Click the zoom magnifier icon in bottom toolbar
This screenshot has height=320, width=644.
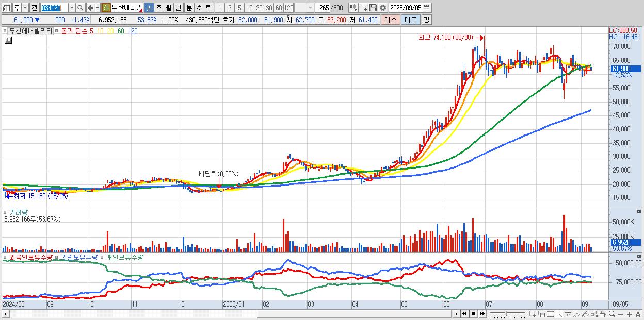click(x=612, y=314)
